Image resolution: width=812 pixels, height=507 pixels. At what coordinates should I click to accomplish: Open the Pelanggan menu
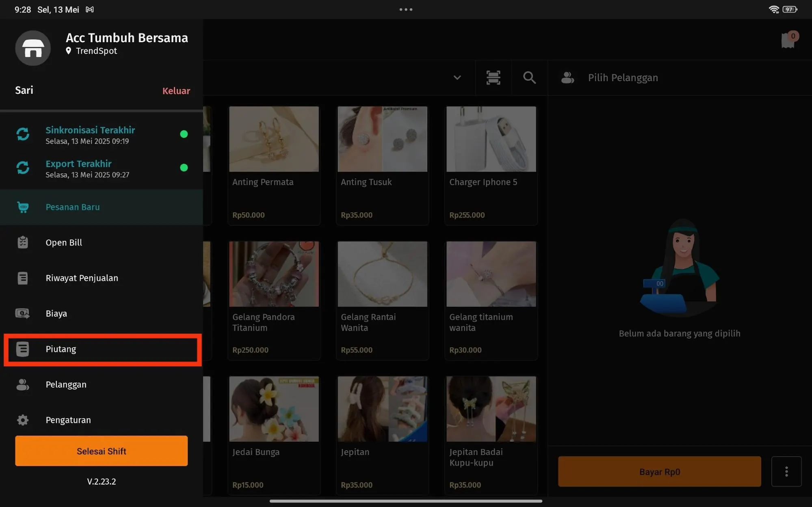tap(102, 384)
